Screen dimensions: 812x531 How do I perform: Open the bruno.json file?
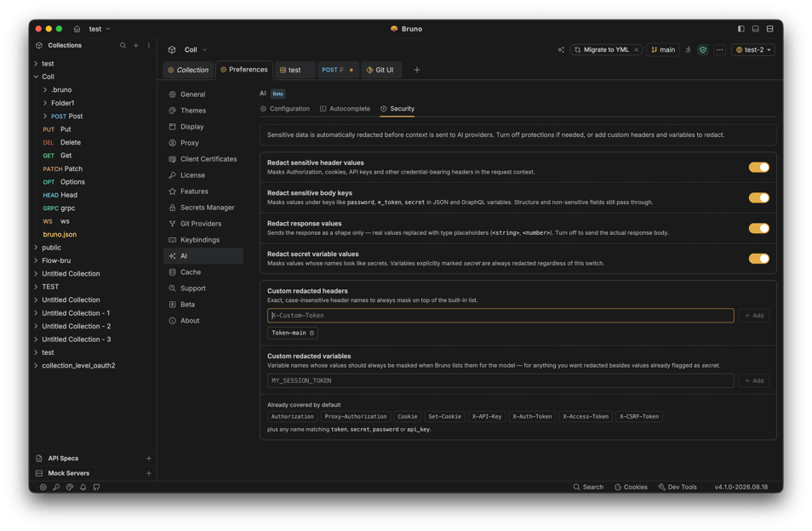coord(60,235)
